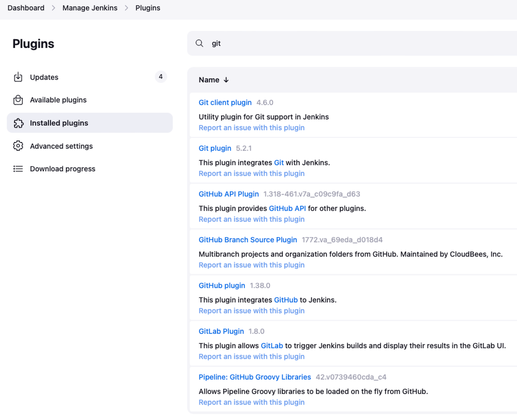
Task: Go to Dashboard breadcrumb
Action: click(x=26, y=8)
